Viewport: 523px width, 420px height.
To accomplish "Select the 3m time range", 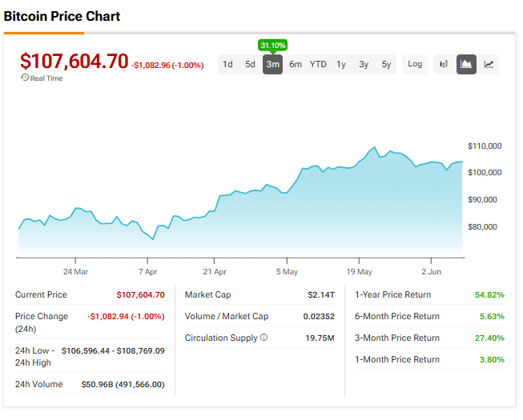I will tap(273, 64).
